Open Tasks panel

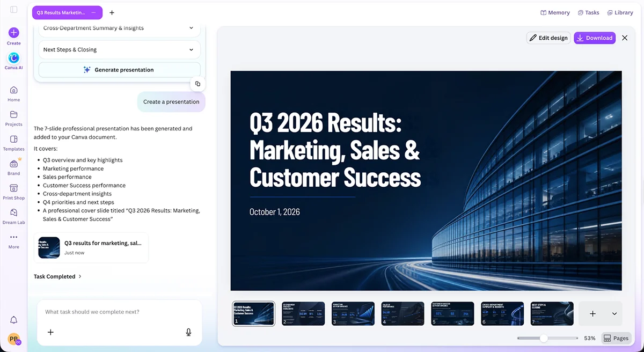coord(588,12)
